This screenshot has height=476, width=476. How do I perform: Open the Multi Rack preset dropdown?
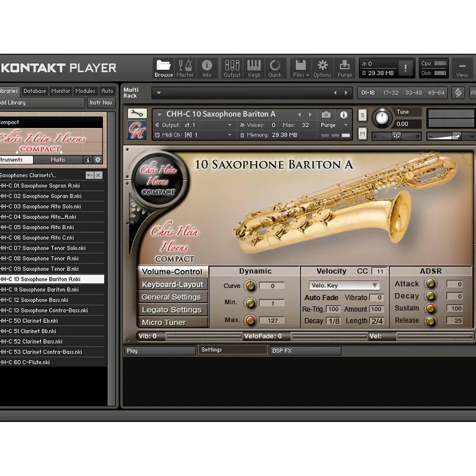tap(159, 93)
